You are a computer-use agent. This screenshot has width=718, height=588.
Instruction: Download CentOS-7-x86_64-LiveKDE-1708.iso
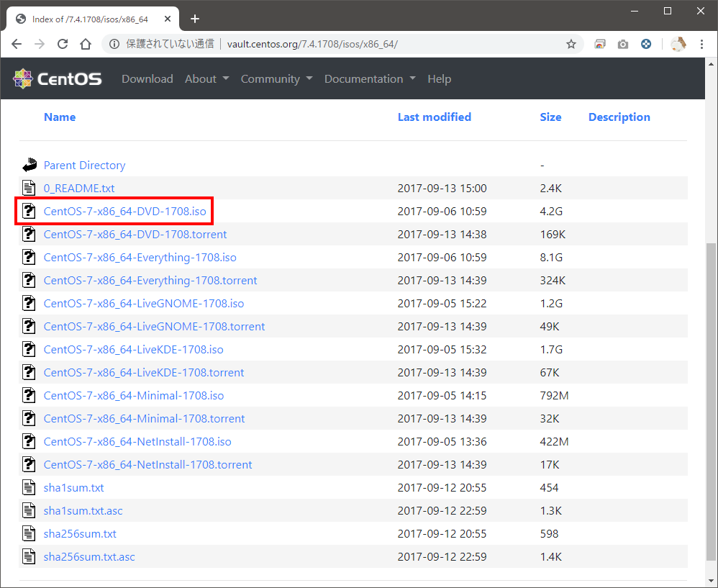tap(133, 349)
